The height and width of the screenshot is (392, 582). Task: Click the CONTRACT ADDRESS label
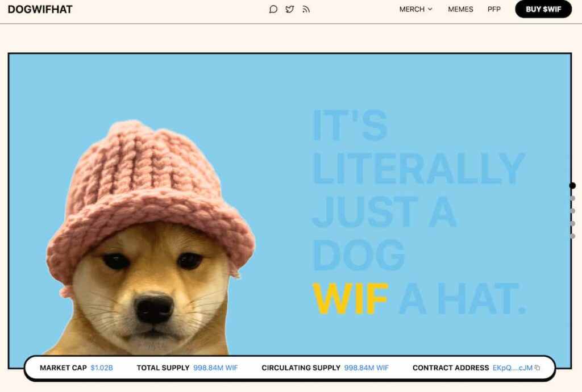451,368
